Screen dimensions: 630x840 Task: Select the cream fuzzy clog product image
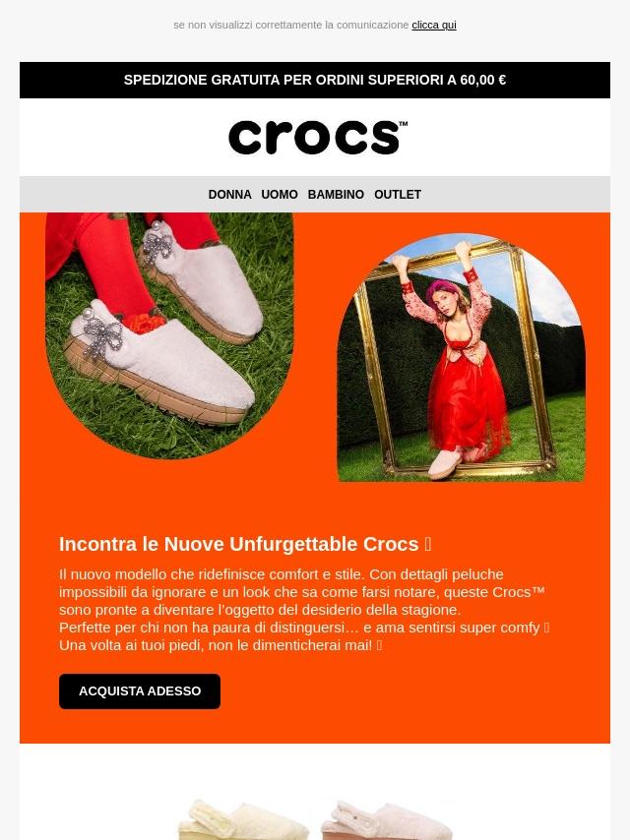(x=244, y=819)
